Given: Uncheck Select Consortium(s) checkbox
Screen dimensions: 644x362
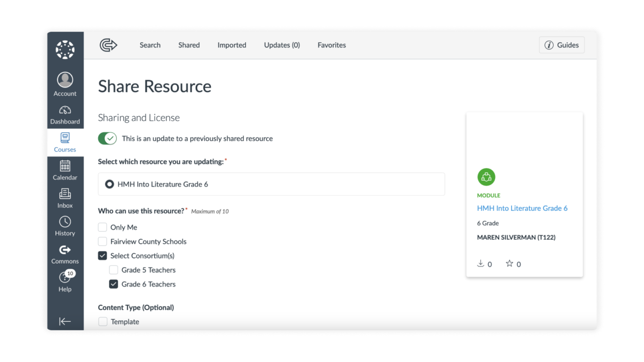Looking at the screenshot, I should coord(103,255).
